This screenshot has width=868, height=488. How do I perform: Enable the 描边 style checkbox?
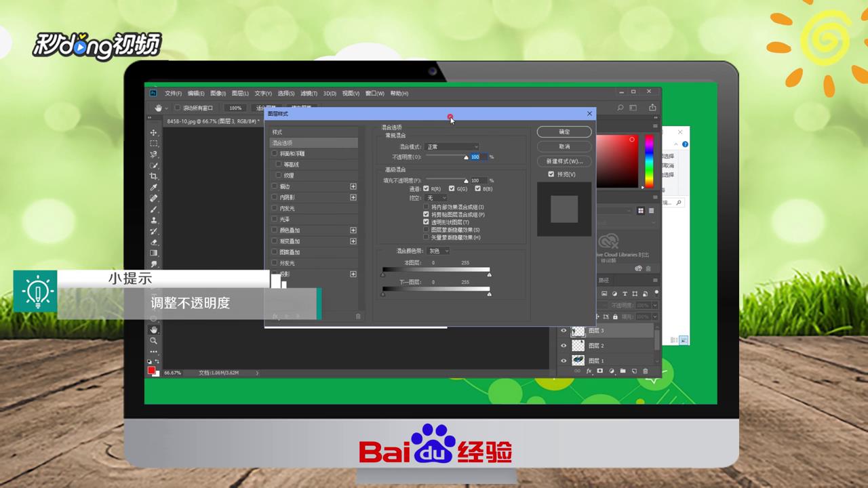point(275,186)
